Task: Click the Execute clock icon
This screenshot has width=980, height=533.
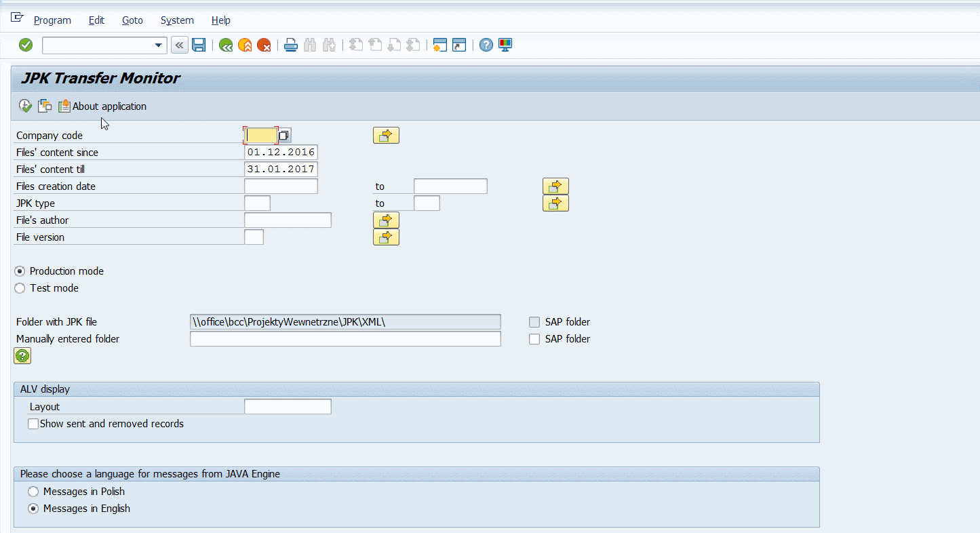Action: (x=25, y=106)
